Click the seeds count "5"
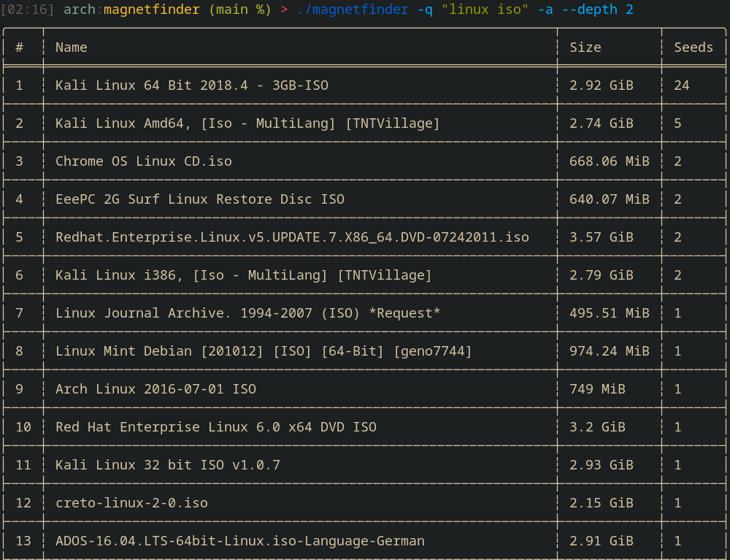The height and width of the screenshot is (560, 730). (x=678, y=123)
